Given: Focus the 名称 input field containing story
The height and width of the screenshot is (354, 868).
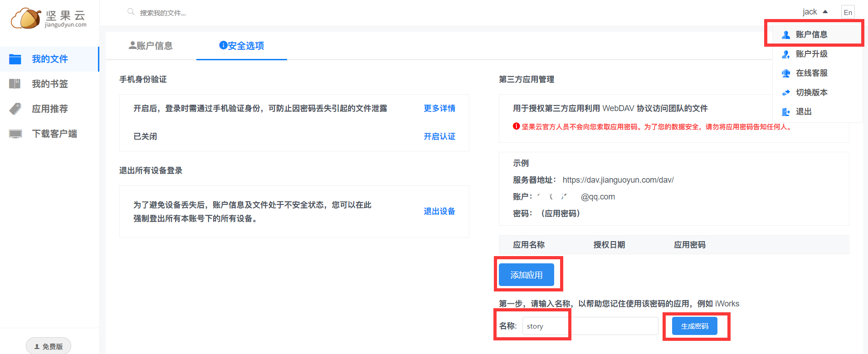Looking at the screenshot, I should click(590, 326).
